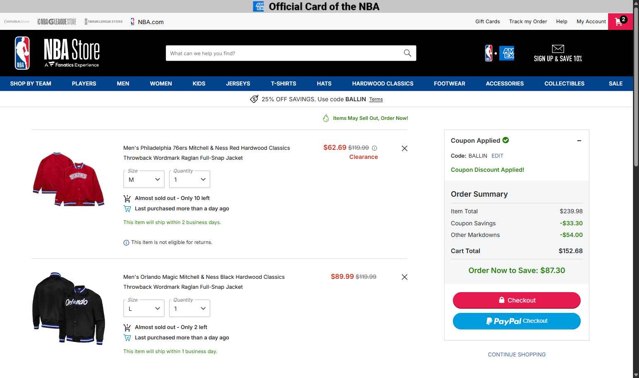This screenshot has width=639, height=378.
Task: Open Track my Order link
Action: (x=528, y=21)
